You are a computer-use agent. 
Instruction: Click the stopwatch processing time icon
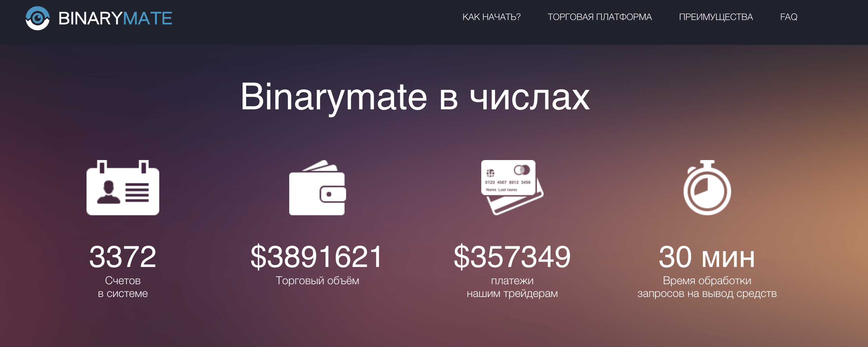pos(707,187)
